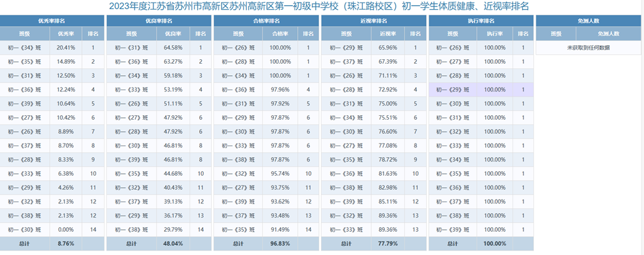Click the 95.74% cell
The width and height of the screenshot is (644, 255).
280,173
